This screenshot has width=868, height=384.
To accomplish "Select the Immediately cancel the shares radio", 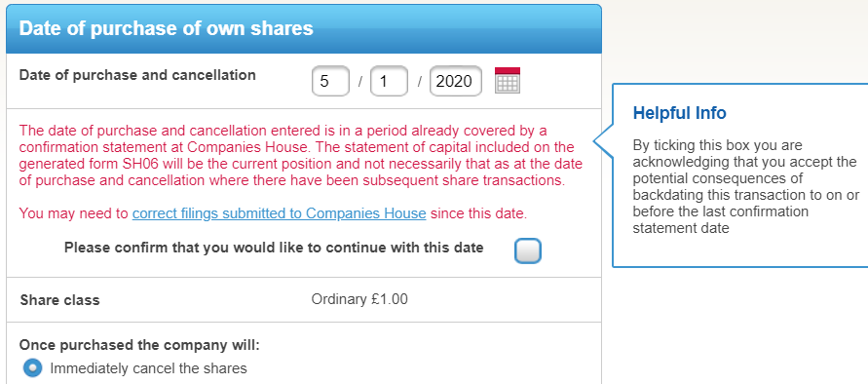I will (x=32, y=368).
